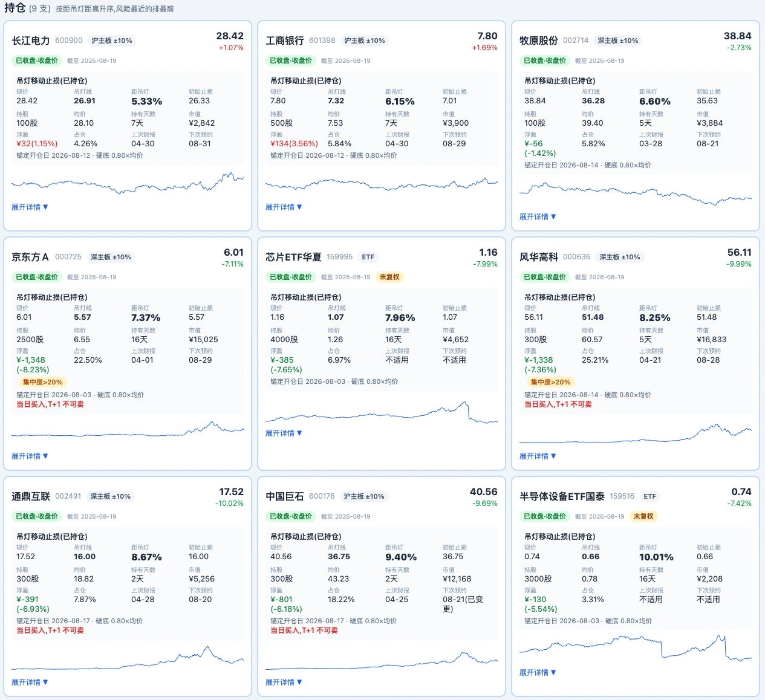Click the 牧原股份 stock name

click(539, 41)
